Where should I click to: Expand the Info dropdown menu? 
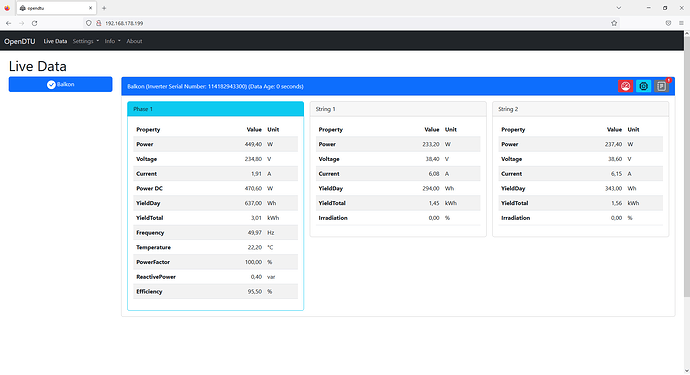pos(112,41)
